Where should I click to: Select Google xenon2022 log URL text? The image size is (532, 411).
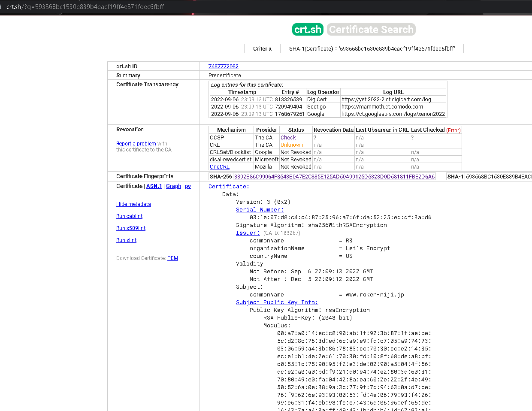click(393, 114)
